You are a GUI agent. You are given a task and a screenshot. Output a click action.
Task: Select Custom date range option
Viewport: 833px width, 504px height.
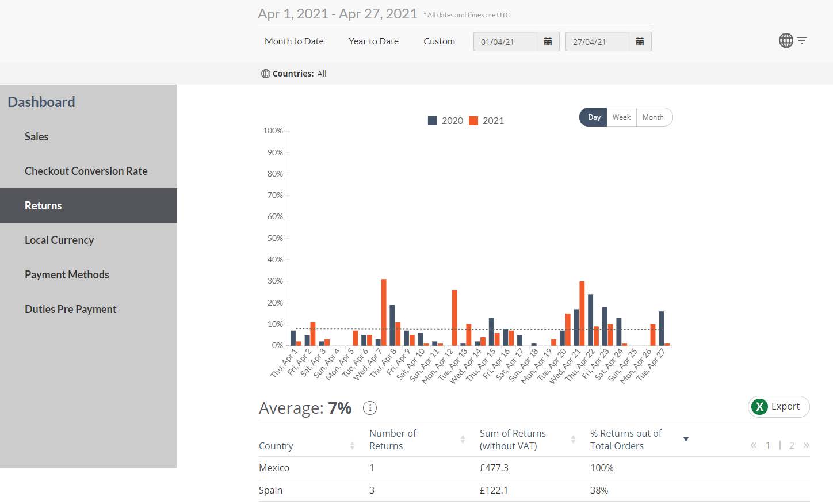pyautogui.click(x=439, y=41)
